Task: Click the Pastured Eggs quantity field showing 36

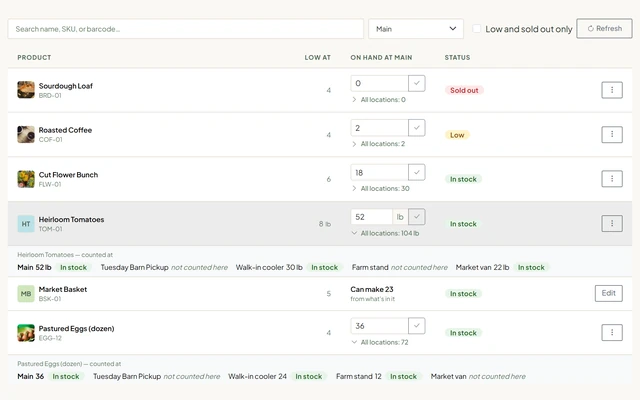Action: [379, 326]
